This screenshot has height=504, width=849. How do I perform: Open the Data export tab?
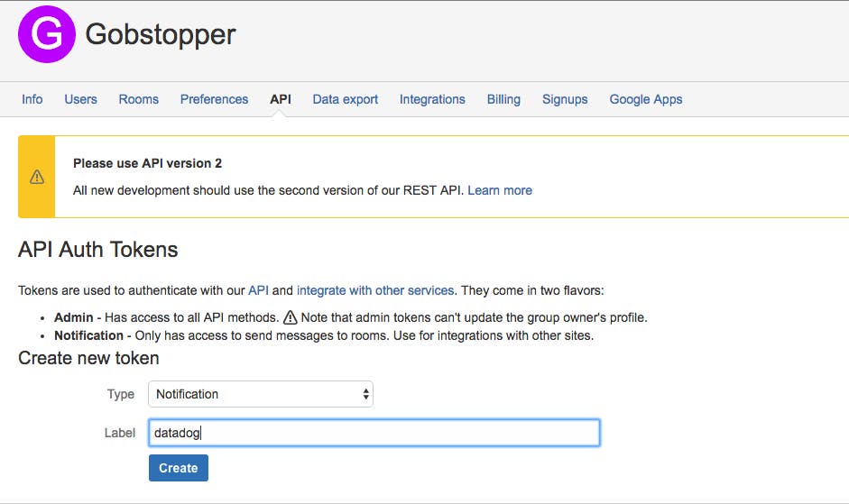345,99
